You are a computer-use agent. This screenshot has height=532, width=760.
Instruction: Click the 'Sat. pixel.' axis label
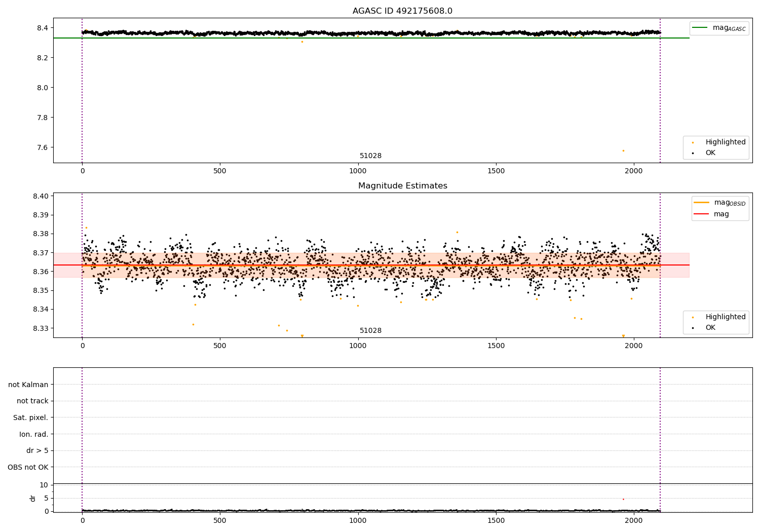(x=31, y=417)
